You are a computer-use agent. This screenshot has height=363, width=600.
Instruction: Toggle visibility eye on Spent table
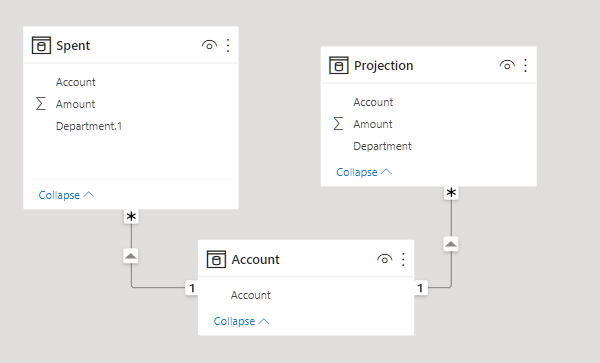tap(209, 46)
